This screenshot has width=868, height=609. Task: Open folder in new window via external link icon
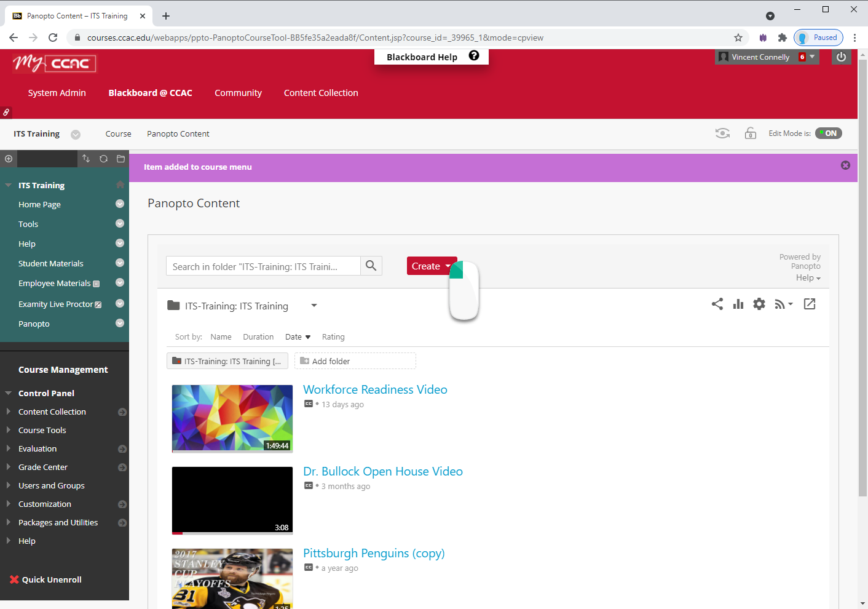(x=810, y=303)
